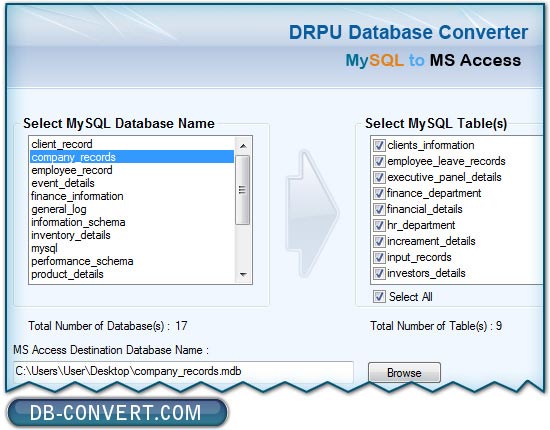Click the executive_panel_details table name

444,177
